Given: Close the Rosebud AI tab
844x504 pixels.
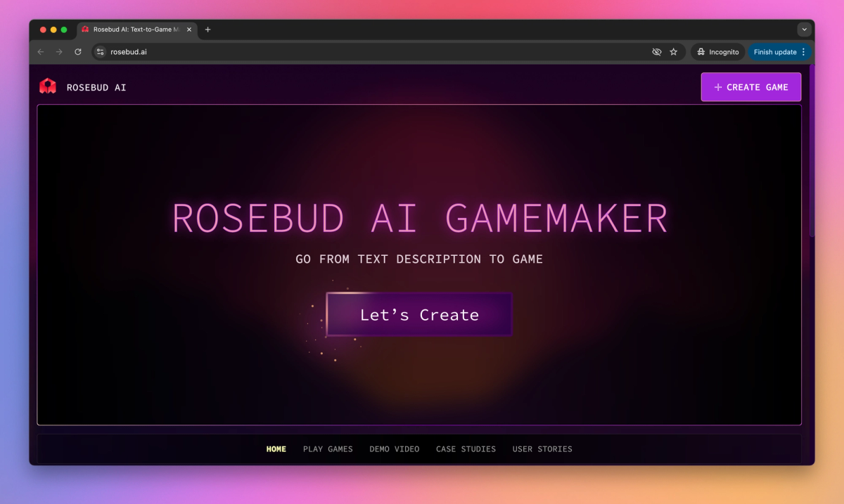Looking at the screenshot, I should tap(189, 30).
